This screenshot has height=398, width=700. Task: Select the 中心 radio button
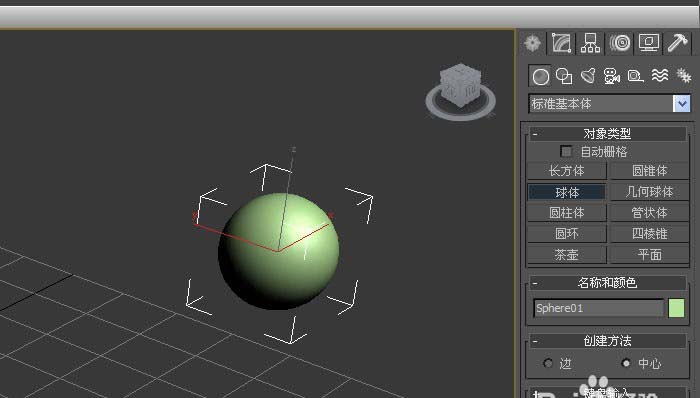[x=626, y=363]
